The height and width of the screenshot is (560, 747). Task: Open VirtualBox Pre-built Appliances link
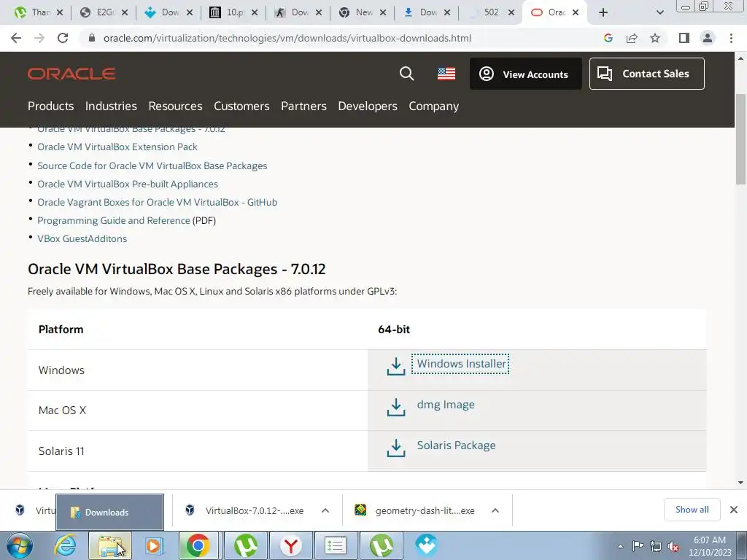(x=127, y=184)
